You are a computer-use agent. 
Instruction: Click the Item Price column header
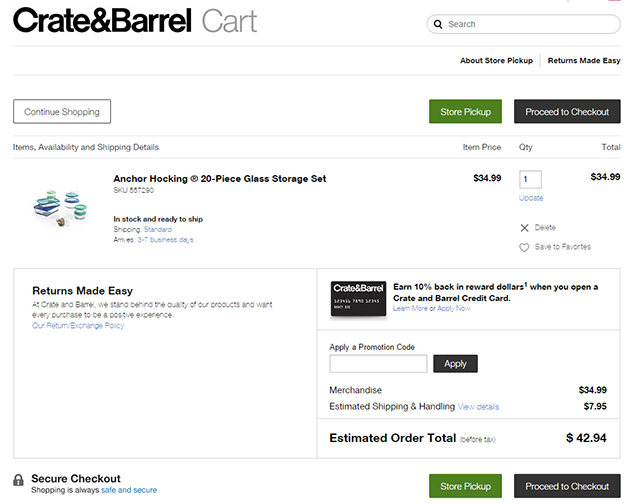[x=482, y=147]
